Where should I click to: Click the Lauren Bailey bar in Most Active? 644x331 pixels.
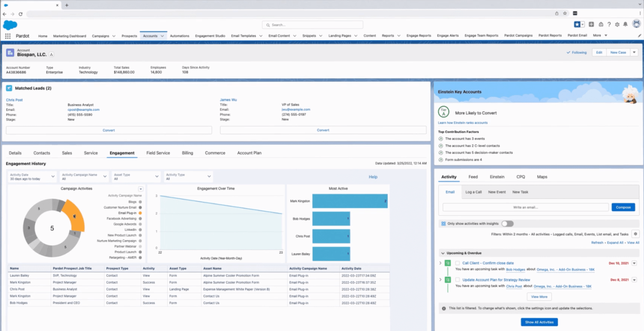[x=331, y=254]
